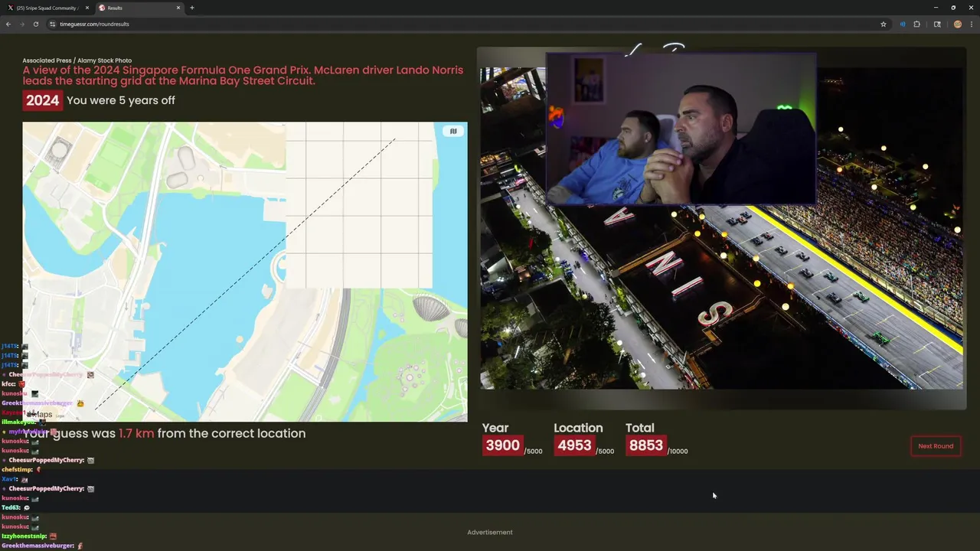980x551 pixels.
Task: Reload the timeguessr page
Action: tap(35, 24)
